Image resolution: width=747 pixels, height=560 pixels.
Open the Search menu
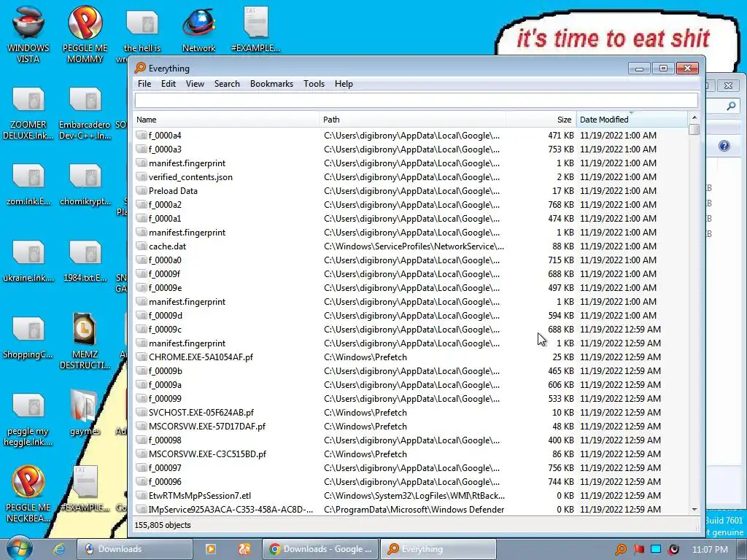click(x=227, y=84)
